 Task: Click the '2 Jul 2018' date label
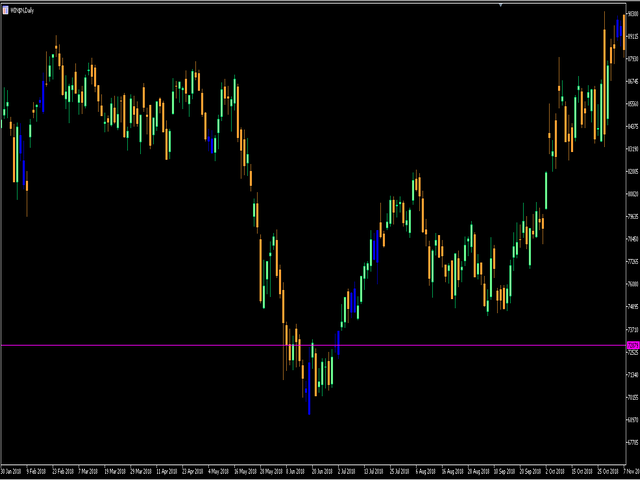[348, 471]
